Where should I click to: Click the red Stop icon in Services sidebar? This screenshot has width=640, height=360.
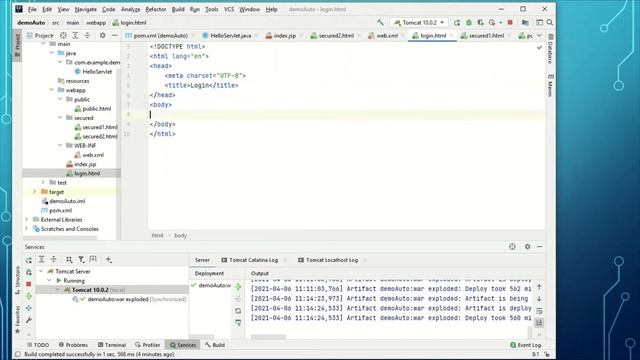pyautogui.click(x=29, y=284)
